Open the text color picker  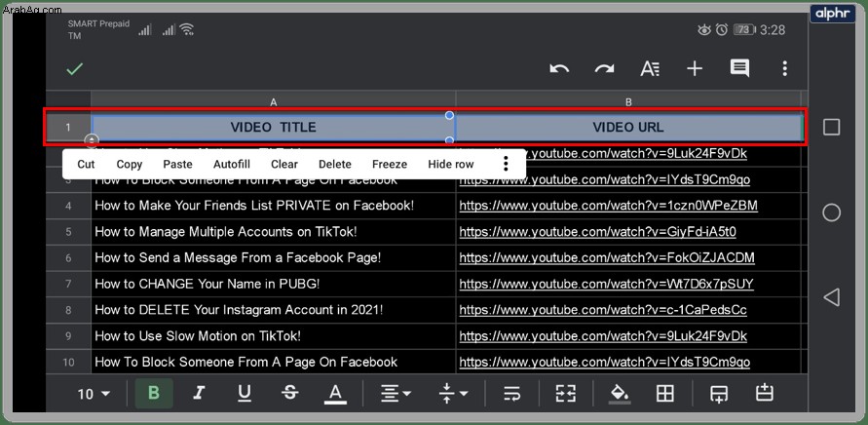[x=335, y=394]
